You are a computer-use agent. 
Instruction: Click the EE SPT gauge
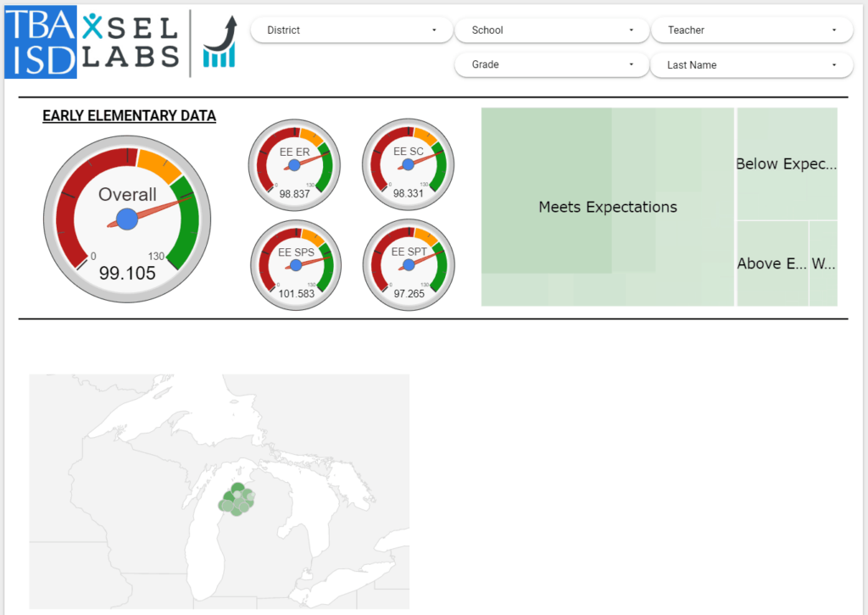point(409,264)
